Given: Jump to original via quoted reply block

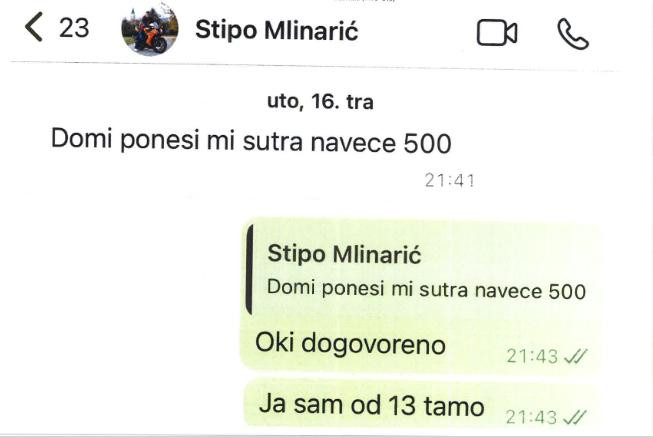Looking at the screenshot, I should click(421, 271).
